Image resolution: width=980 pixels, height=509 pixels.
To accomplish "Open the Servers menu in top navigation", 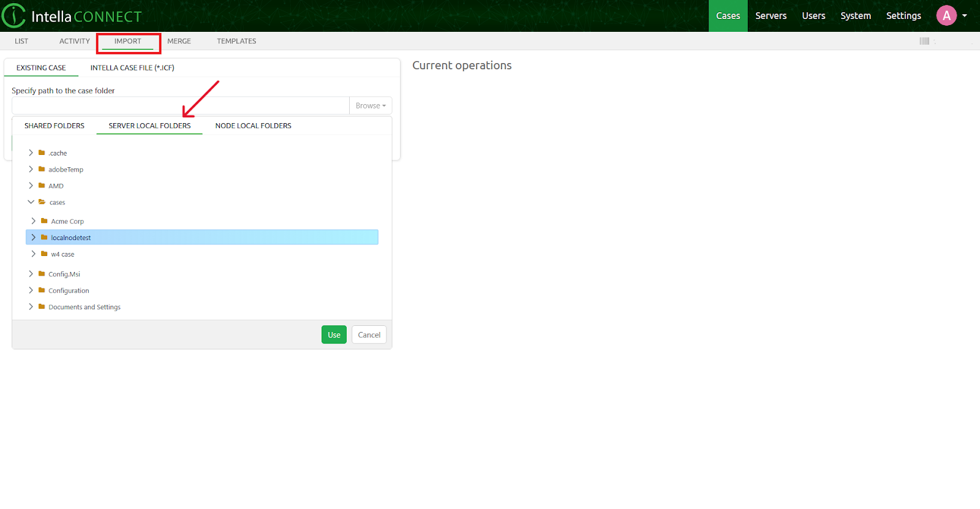I will click(771, 16).
